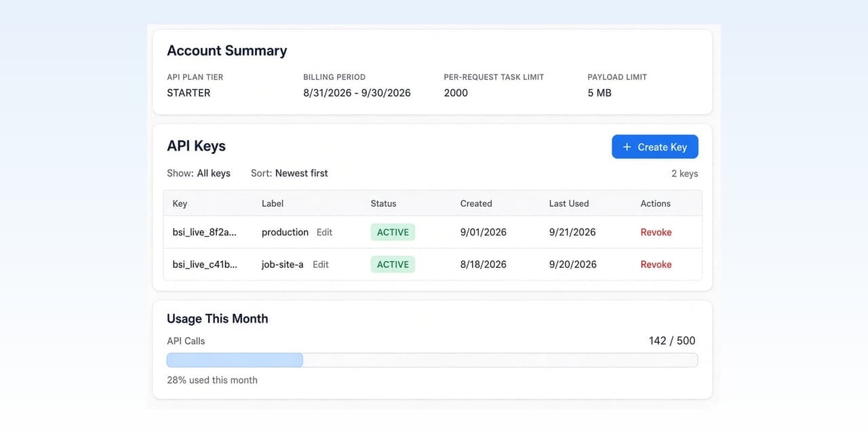This screenshot has height=434, width=868.
Task: Click the Status column header
Action: [384, 203]
